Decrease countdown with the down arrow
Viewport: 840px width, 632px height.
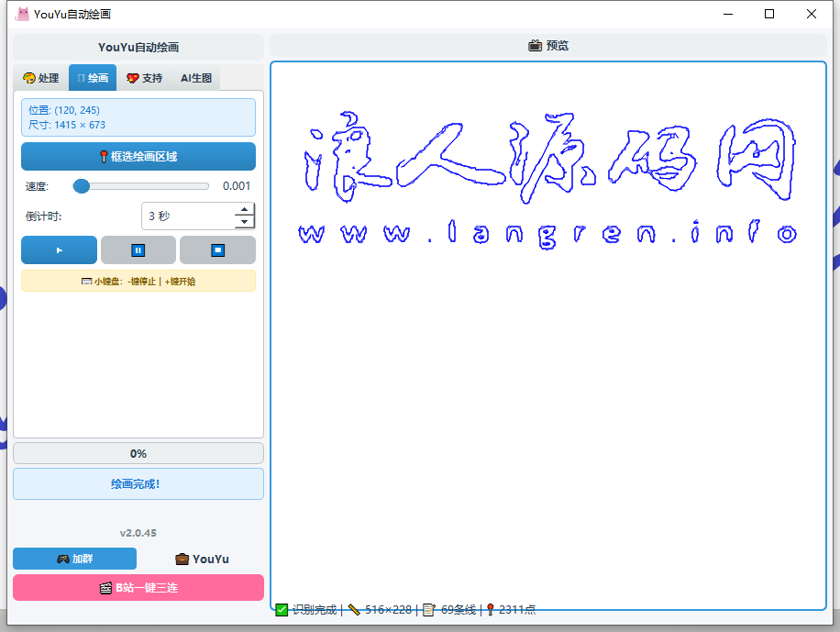(244, 222)
